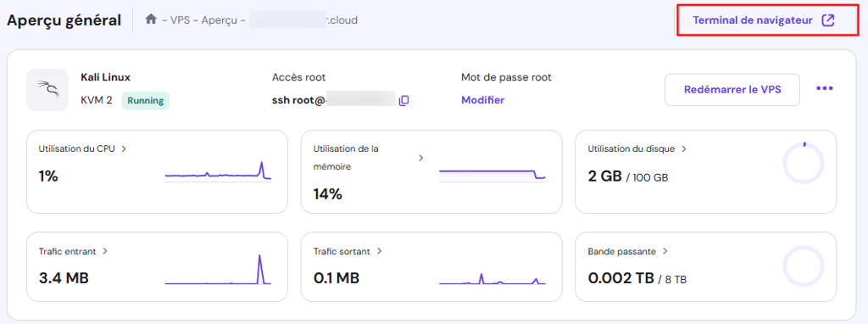Click the 3.4 MB incoming traffic value
868x324 pixels.
point(64,278)
